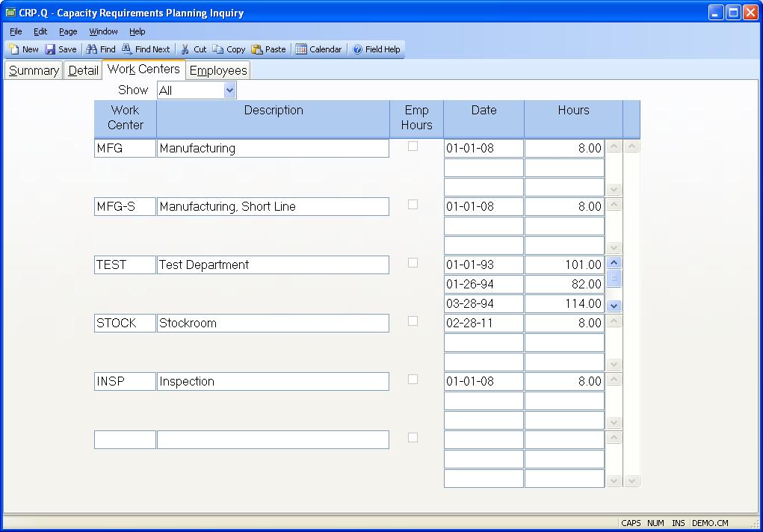Click the 101.00 hours cell
Screen dimensions: 763x532
click(564, 265)
